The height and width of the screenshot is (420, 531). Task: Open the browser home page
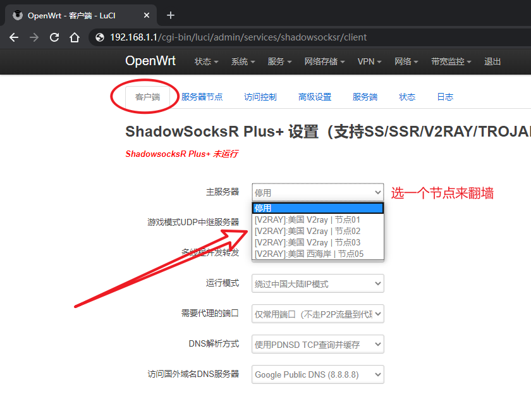[x=75, y=37]
